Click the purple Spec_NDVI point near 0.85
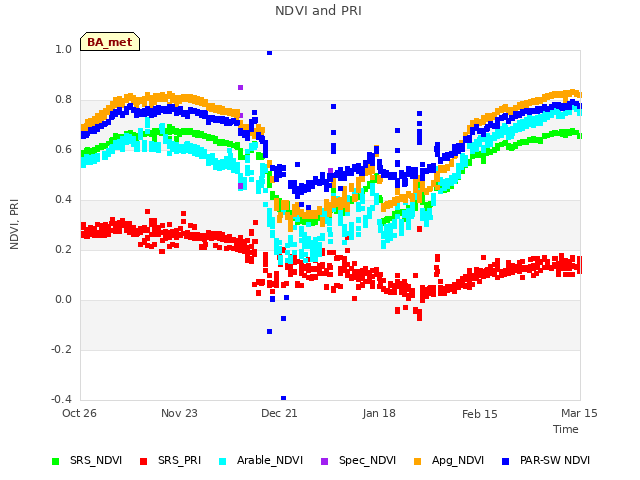The image size is (640, 480). (240, 87)
